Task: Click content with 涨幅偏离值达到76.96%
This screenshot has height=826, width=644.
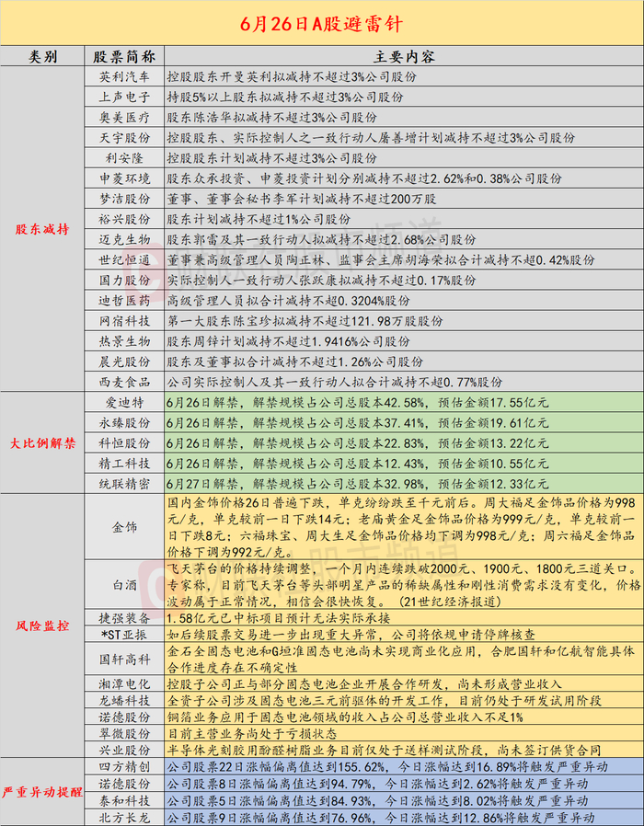Action: [x=381, y=818]
